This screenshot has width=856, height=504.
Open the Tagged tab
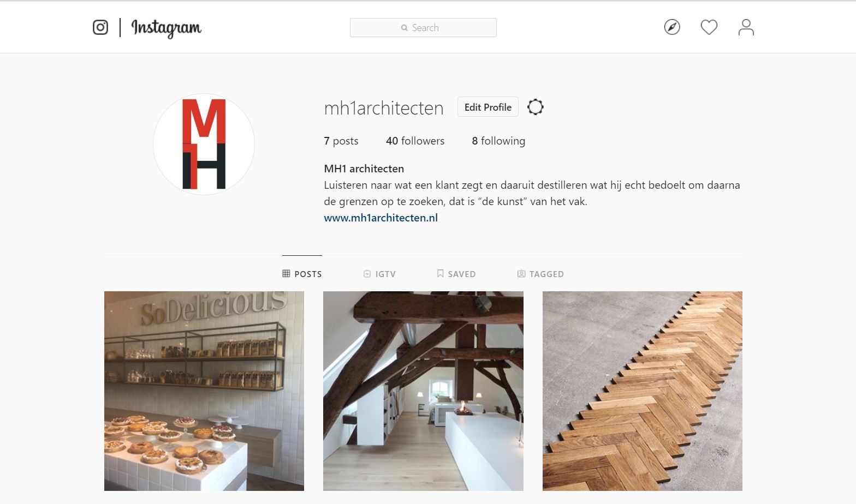pos(540,274)
